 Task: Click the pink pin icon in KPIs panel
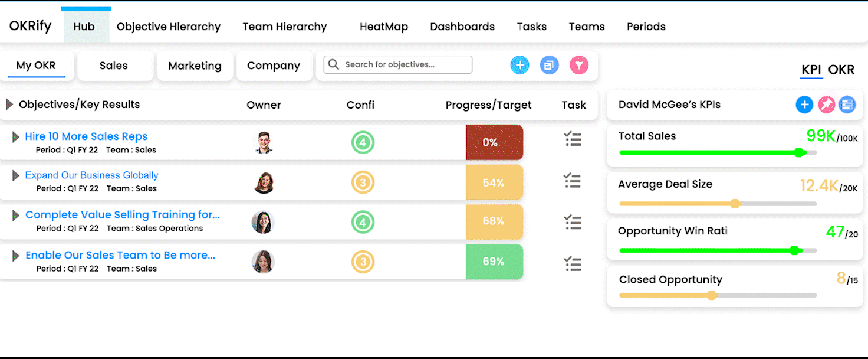pos(826,105)
